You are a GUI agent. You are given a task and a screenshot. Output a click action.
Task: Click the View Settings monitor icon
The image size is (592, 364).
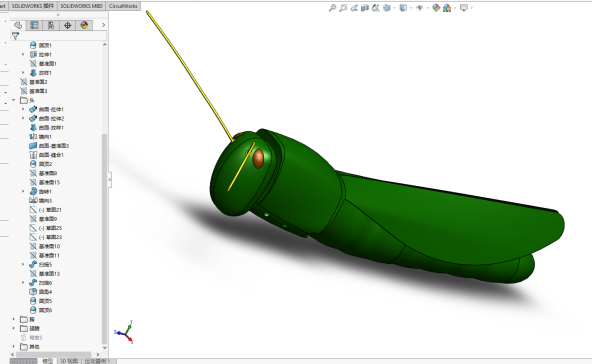tap(464, 8)
